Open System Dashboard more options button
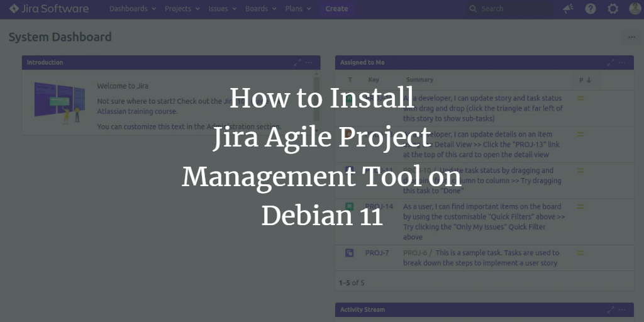The image size is (644, 322). point(631,37)
